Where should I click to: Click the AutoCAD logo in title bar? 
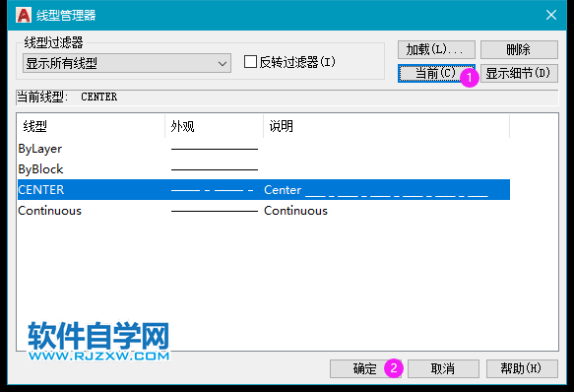(x=24, y=15)
